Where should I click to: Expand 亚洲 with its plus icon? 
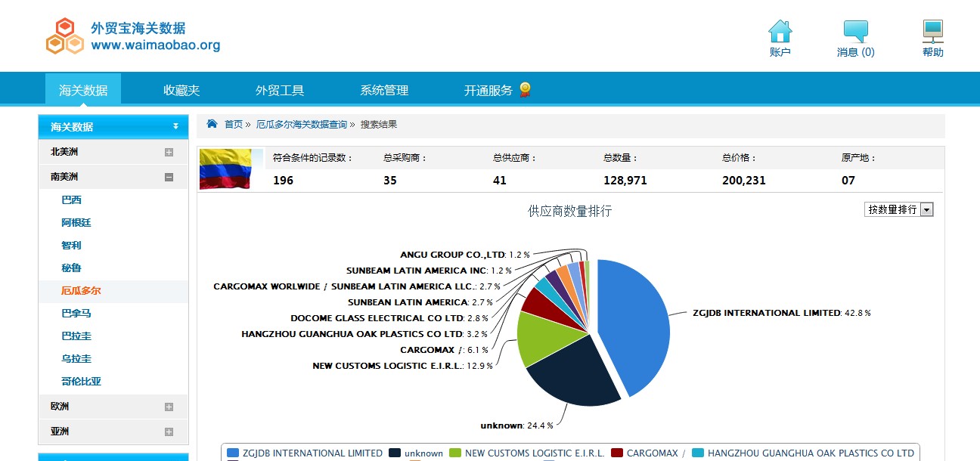(x=169, y=432)
